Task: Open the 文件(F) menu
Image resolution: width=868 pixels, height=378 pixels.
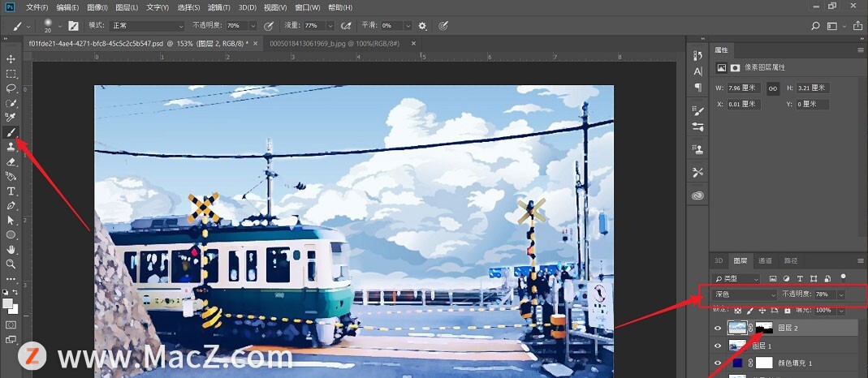Action: pyautogui.click(x=37, y=8)
